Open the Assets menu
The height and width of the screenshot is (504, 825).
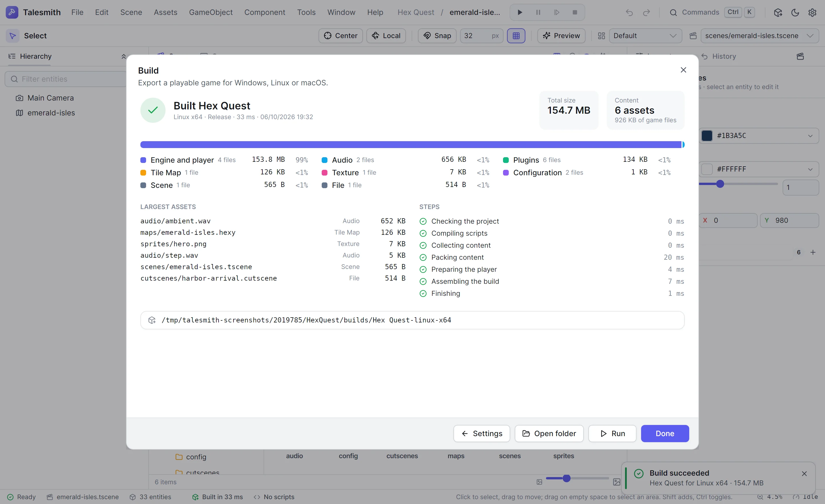pos(165,12)
